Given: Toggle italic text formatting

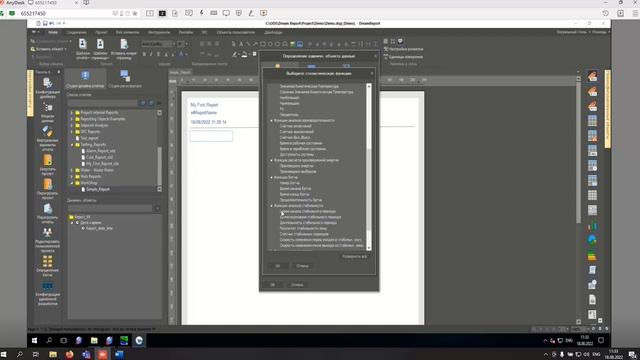Looking at the screenshot, I should pos(151,54).
